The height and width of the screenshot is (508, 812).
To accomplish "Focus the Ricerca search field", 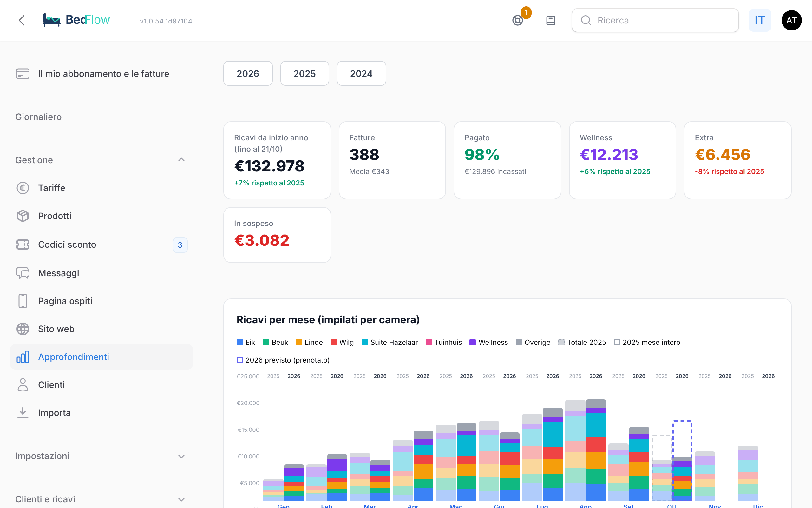I will pyautogui.click(x=655, y=21).
